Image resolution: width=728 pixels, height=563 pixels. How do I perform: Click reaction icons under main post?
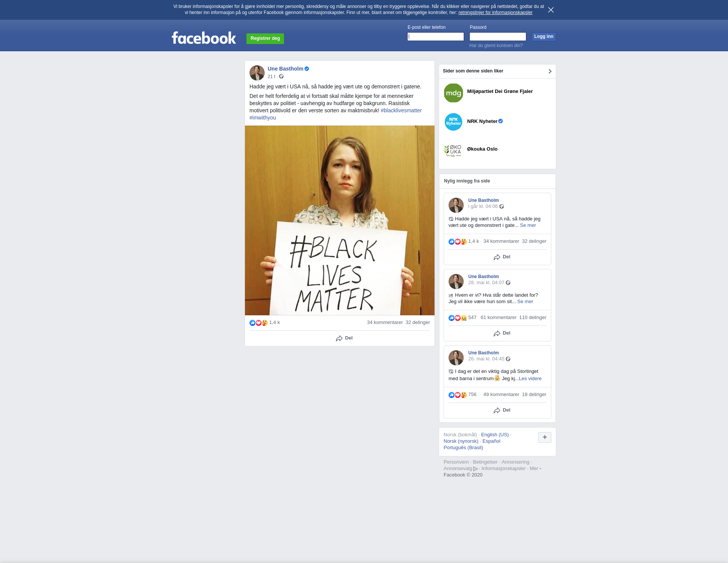(259, 323)
